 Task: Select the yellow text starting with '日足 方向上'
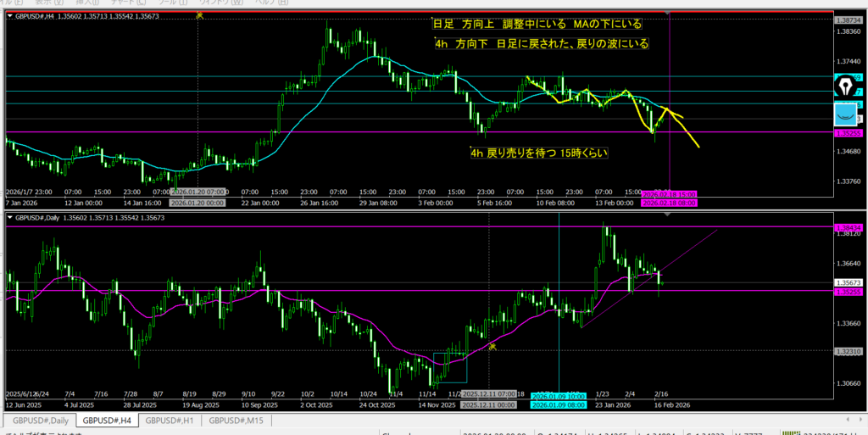pyautogui.click(x=537, y=24)
